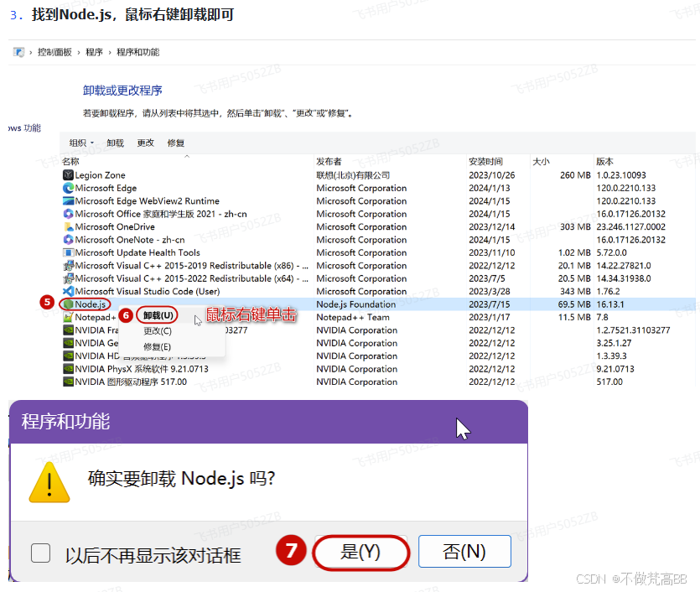Choose 更改(C) from the context menu
The image size is (700, 592).
point(158,331)
